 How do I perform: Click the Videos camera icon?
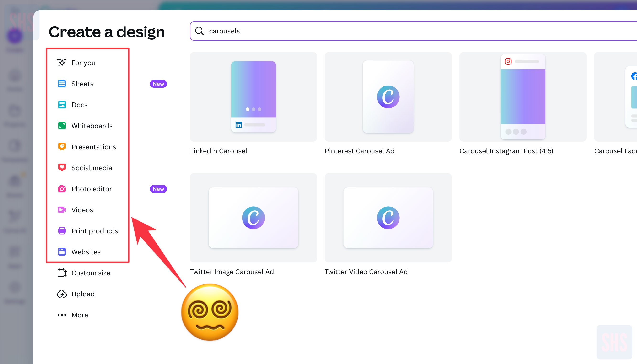tap(62, 210)
